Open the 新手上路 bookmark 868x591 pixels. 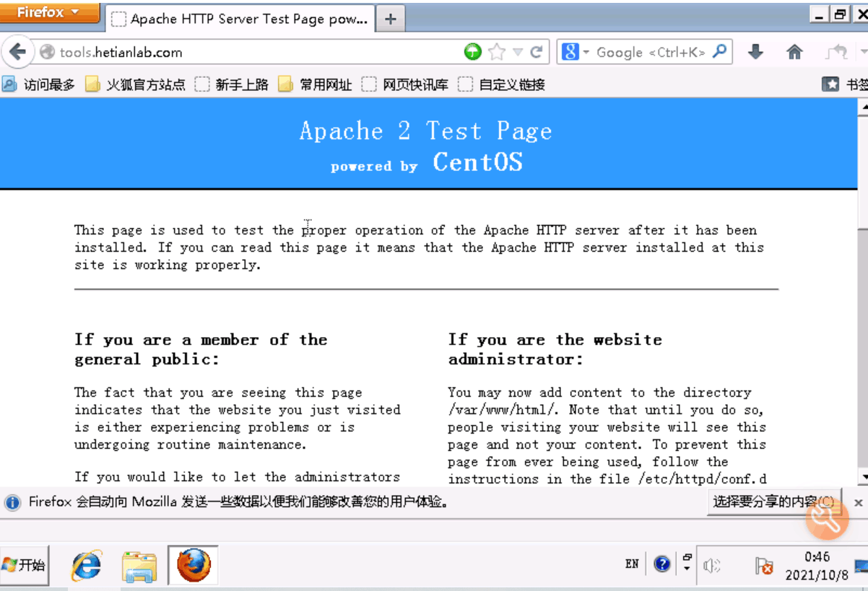click(232, 84)
